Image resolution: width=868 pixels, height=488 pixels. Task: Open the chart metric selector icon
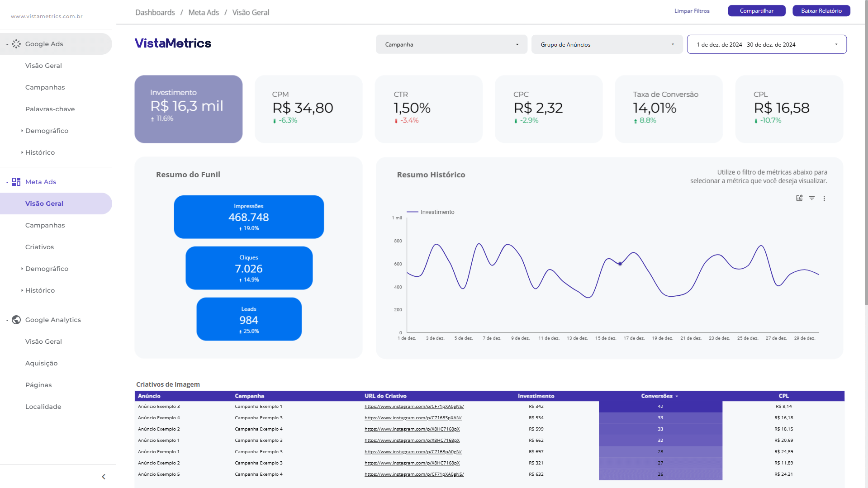pyautogui.click(x=799, y=198)
